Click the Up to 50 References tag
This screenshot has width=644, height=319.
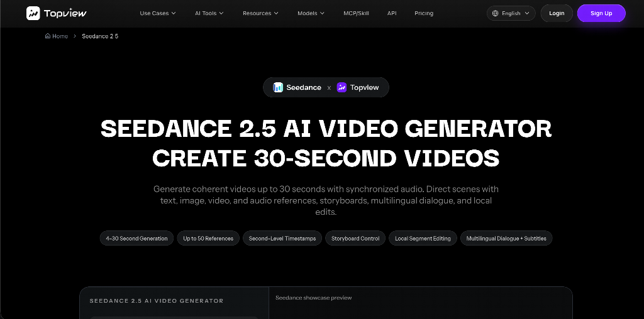coord(208,238)
